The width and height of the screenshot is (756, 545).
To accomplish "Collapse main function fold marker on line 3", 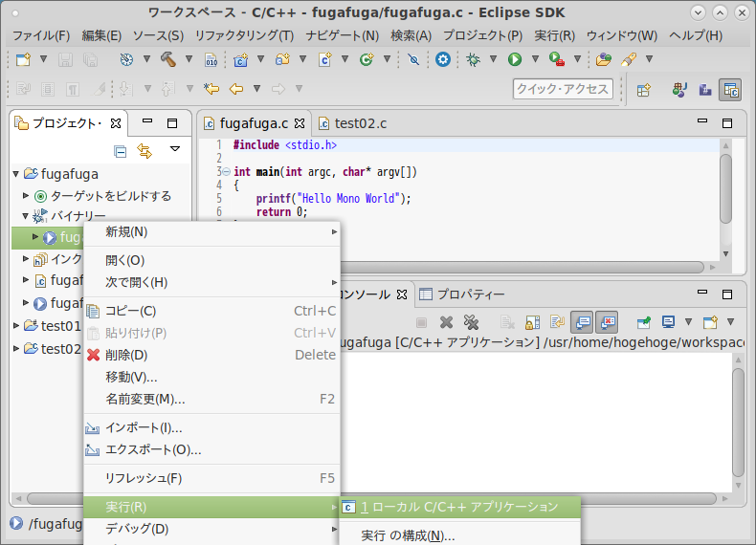I will 226,171.
